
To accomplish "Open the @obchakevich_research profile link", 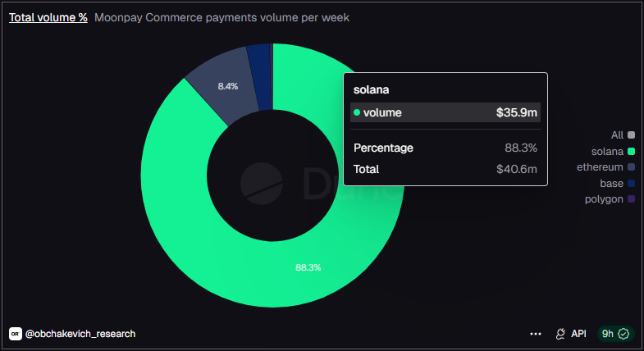I will click(80, 334).
